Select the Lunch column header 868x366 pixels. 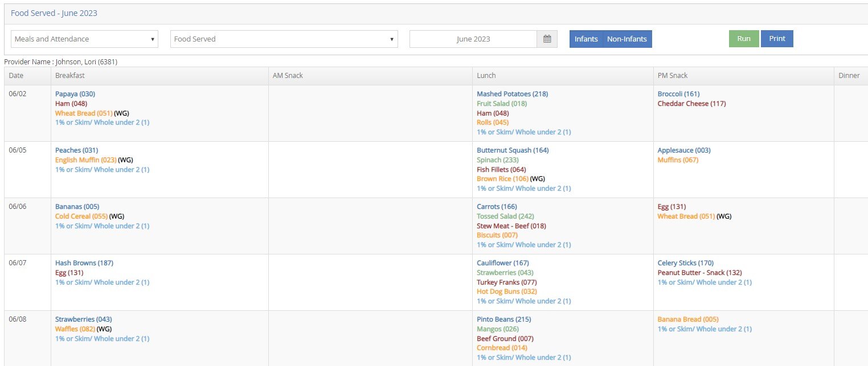point(486,76)
